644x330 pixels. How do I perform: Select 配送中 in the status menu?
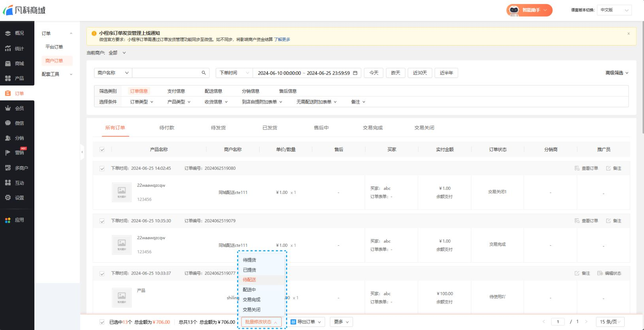coord(262,290)
